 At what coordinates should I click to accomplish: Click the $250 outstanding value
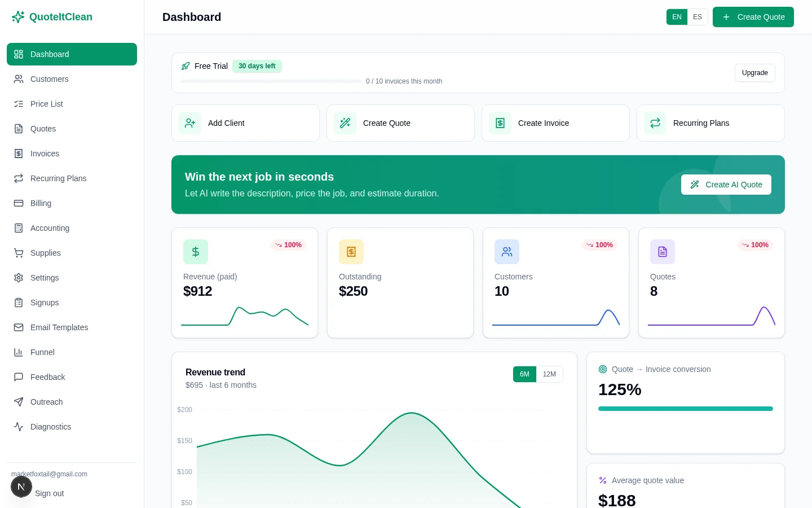[x=354, y=291]
